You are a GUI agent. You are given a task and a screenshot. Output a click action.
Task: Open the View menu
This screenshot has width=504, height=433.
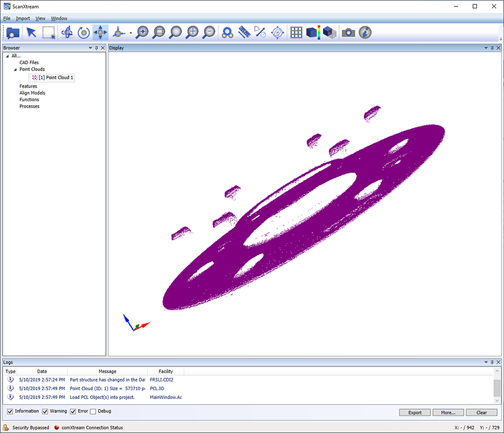point(40,18)
